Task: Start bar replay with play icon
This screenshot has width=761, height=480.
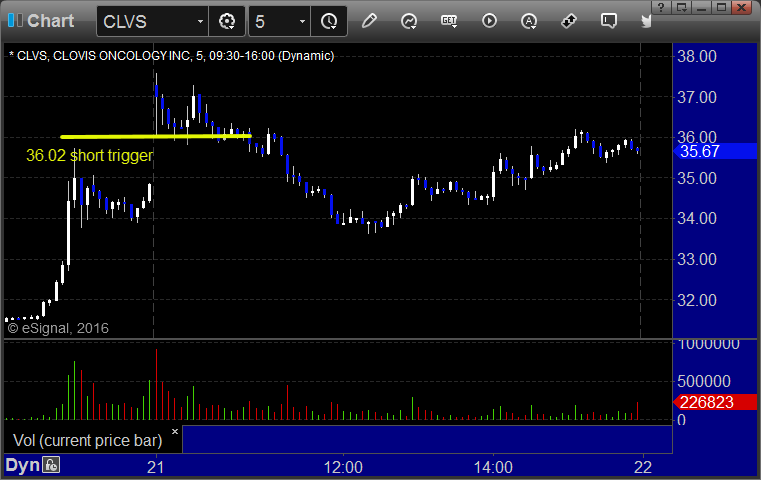Action: click(489, 21)
